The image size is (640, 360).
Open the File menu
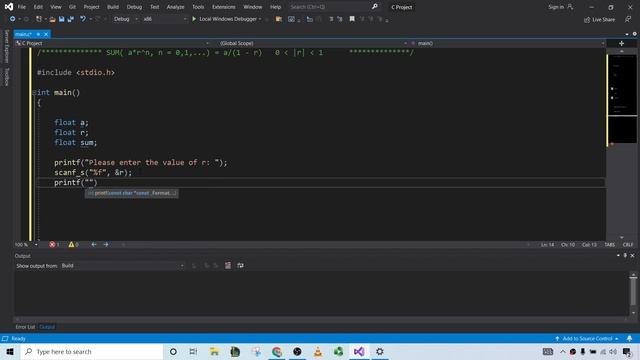pyautogui.click(x=22, y=7)
